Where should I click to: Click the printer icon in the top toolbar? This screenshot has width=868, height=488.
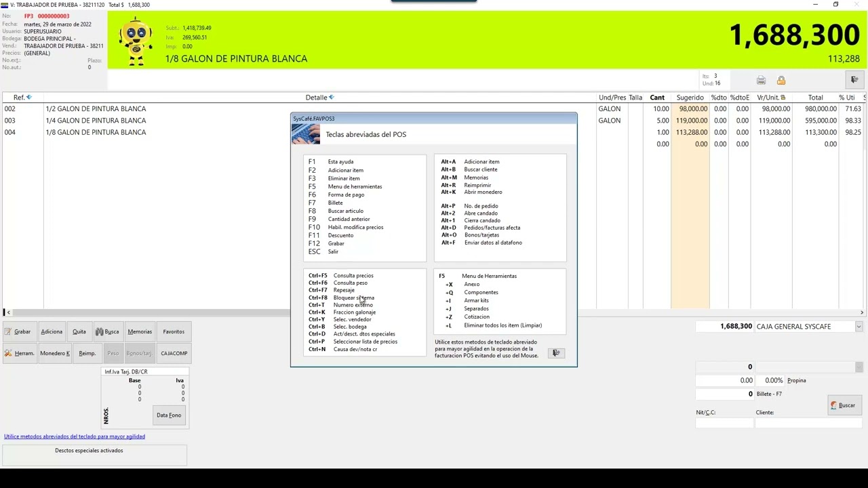[761, 81]
